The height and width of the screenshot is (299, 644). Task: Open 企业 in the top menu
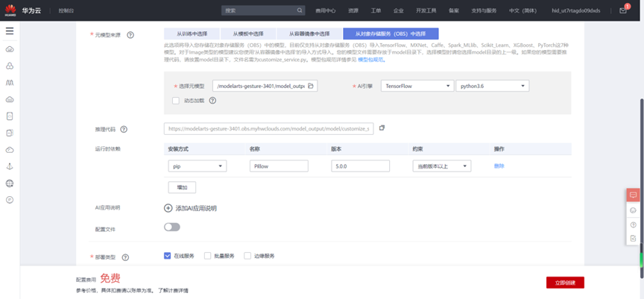coord(398,10)
